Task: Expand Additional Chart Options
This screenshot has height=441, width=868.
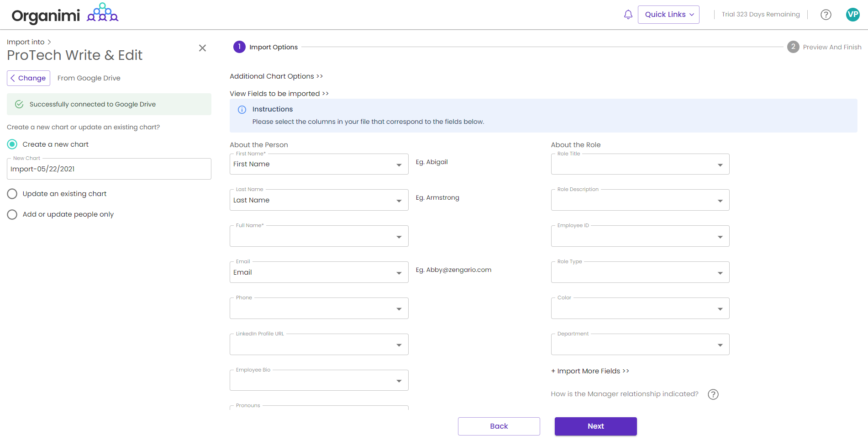Action: [x=276, y=76]
